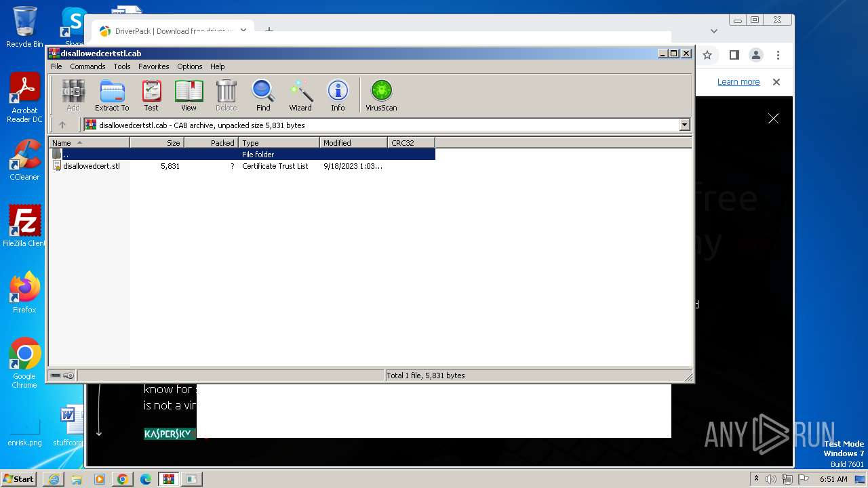Screen dimensions: 868x488
Task: Open Acrobat Reader DC desktop icon
Action: coord(24,98)
